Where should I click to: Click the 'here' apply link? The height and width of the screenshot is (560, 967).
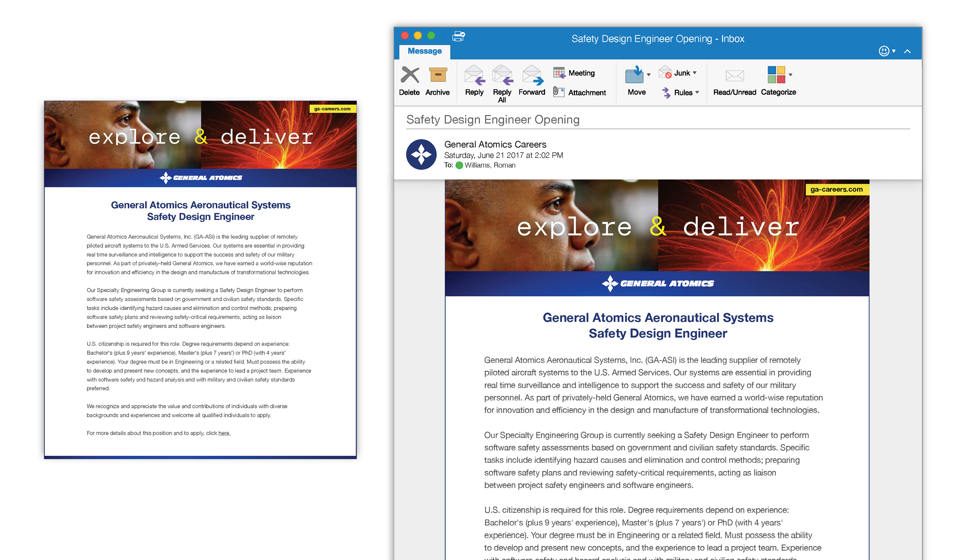224,433
